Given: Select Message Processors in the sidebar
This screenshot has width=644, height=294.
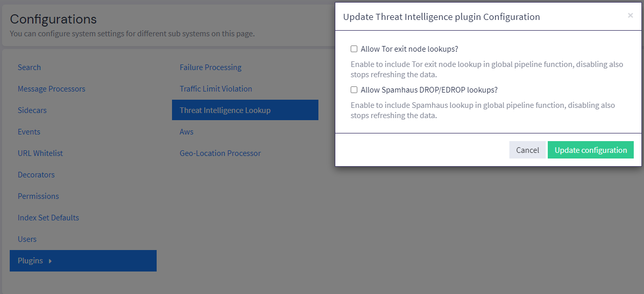Looking at the screenshot, I should coord(51,89).
